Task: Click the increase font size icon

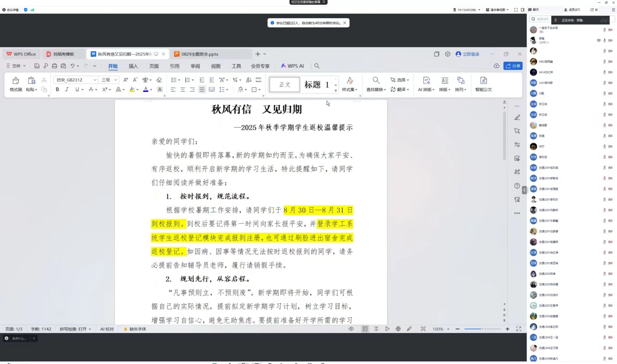Action: pos(126,80)
